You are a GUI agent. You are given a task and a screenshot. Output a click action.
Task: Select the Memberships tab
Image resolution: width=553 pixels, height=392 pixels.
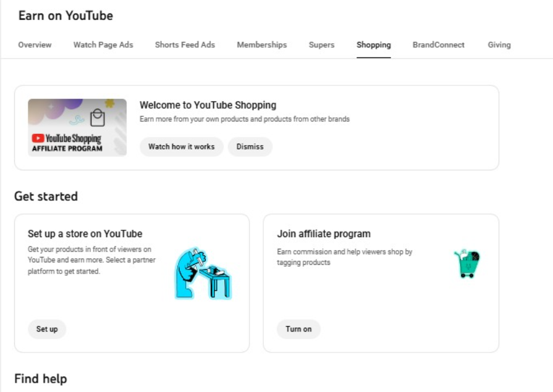pos(262,45)
